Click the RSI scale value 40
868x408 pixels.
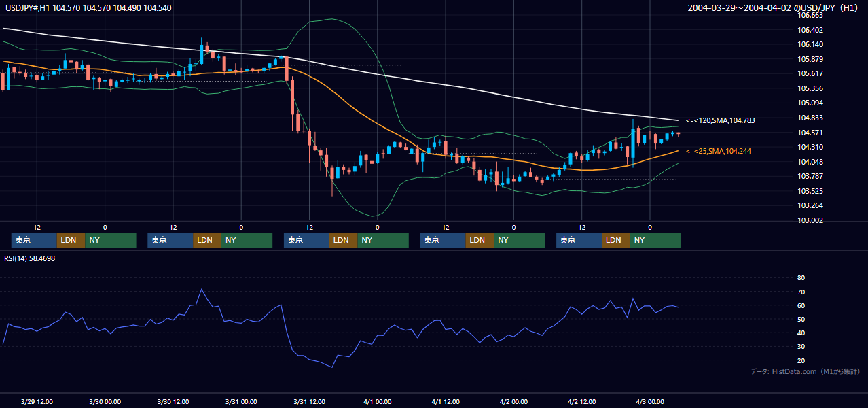[x=801, y=333]
